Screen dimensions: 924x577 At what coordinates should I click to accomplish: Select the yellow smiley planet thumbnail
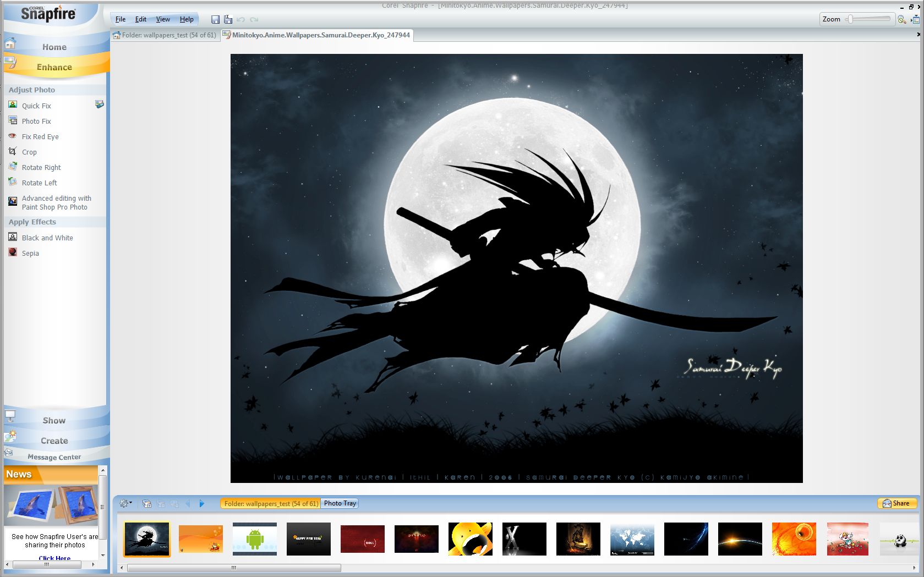[471, 539]
